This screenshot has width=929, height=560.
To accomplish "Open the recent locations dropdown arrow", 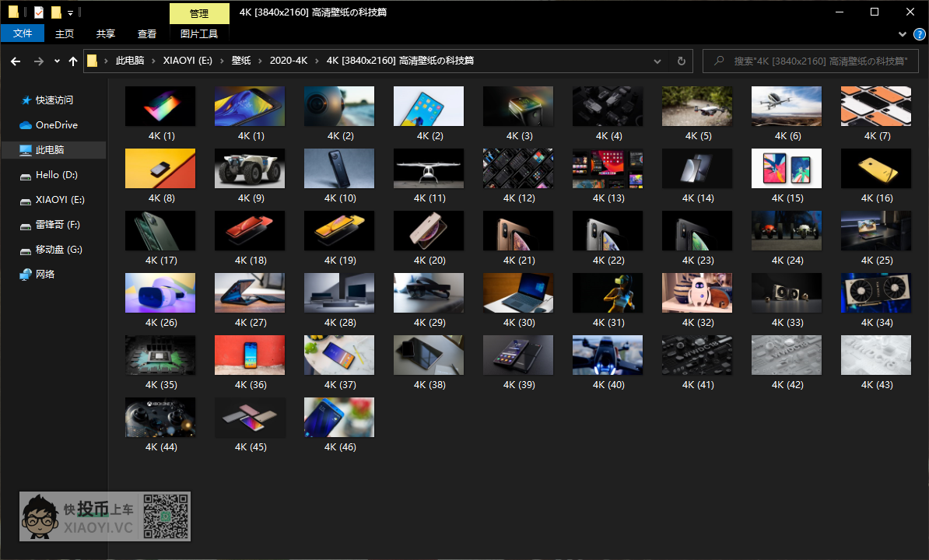I will [57, 61].
